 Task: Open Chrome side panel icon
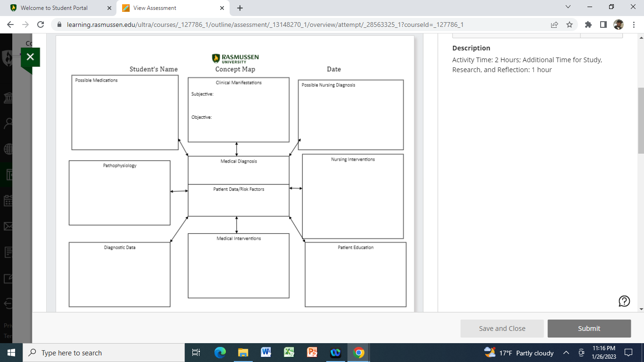click(603, 25)
